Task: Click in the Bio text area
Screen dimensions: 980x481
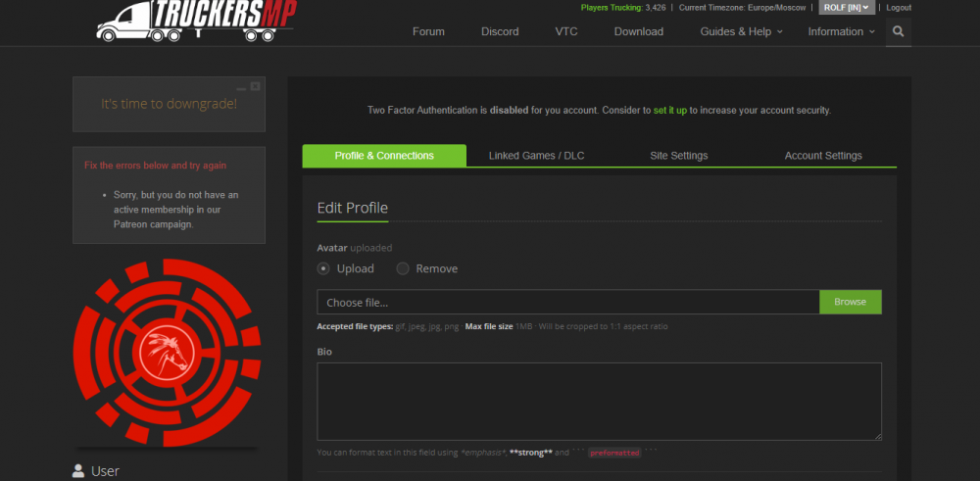Action: pyautogui.click(x=599, y=402)
